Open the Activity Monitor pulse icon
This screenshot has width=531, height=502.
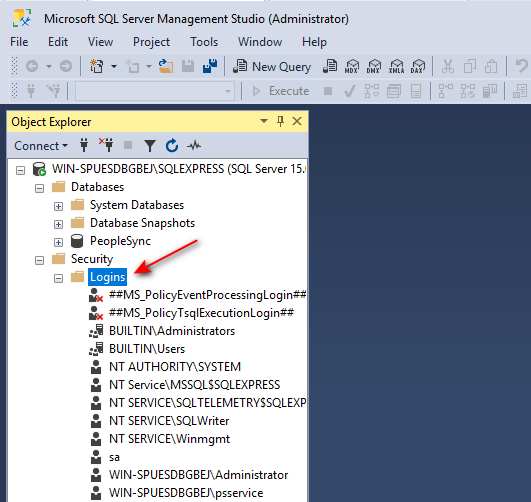click(x=194, y=146)
